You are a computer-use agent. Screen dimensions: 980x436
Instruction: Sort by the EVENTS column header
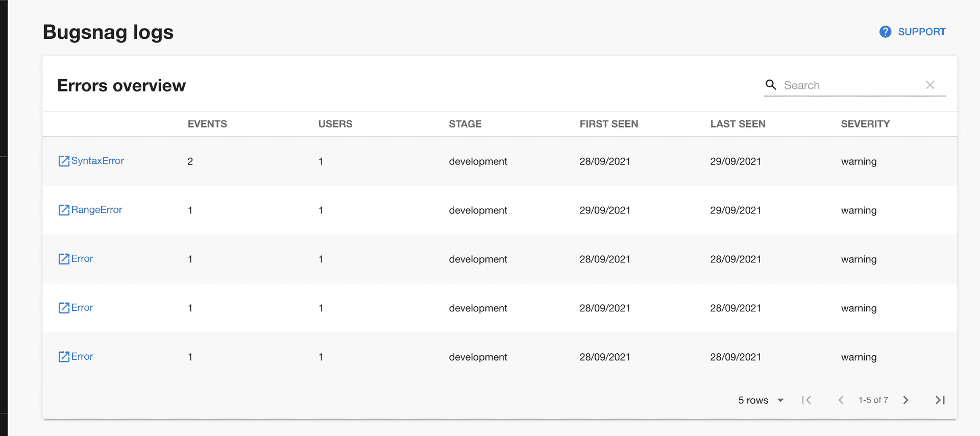tap(207, 124)
